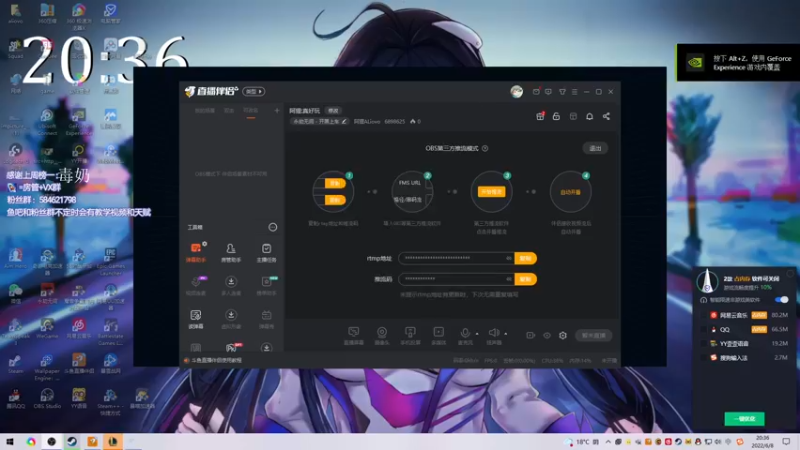The image size is (800, 450).
Task: Switch to the second scene tab in left panel
Action: 229,111
